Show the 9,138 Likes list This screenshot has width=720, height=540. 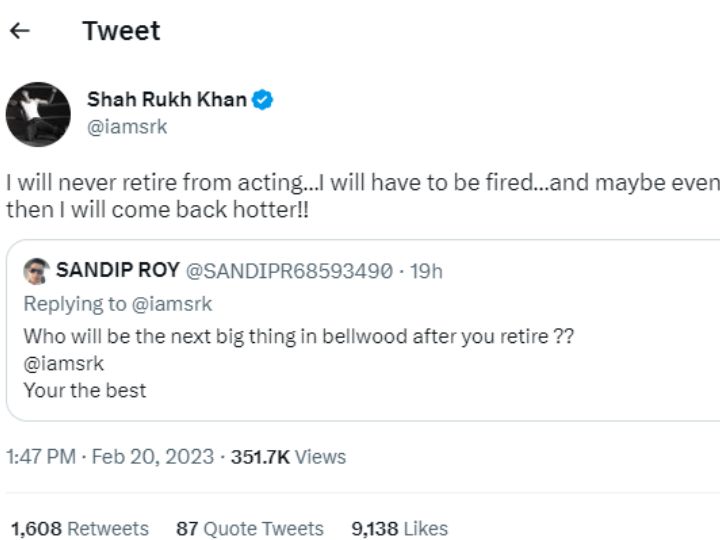[399, 529]
